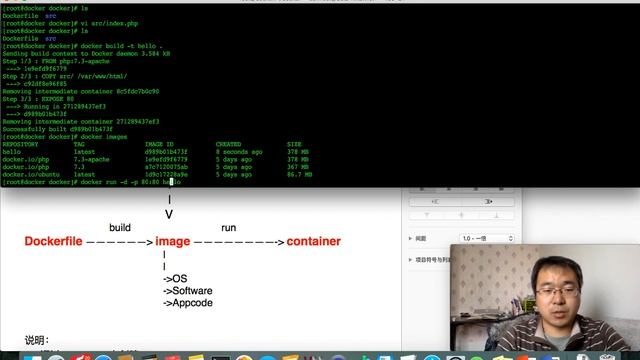The width and height of the screenshot is (640, 360).
Task: Click the ->Appcode line in the document
Action: click(x=188, y=303)
